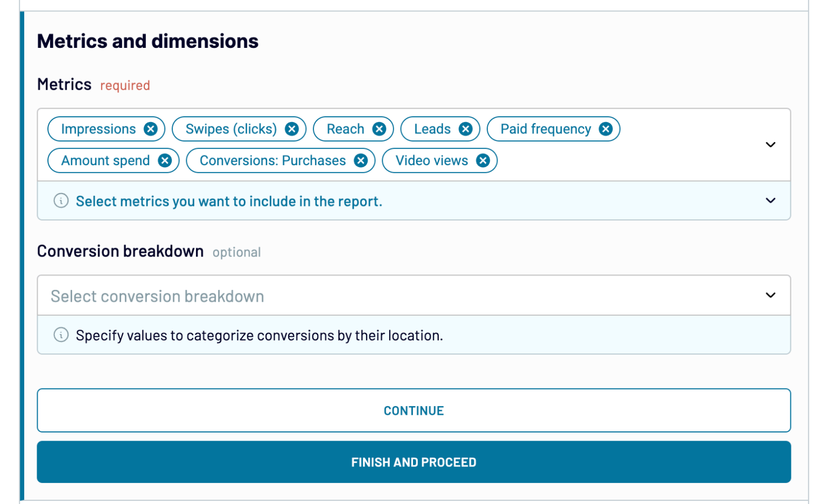Remove the Swipes (clicks) metric chip
827x504 pixels.
click(x=292, y=129)
